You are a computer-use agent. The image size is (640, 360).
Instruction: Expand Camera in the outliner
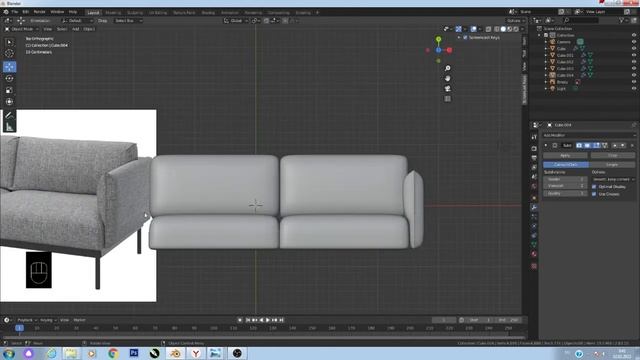546,42
